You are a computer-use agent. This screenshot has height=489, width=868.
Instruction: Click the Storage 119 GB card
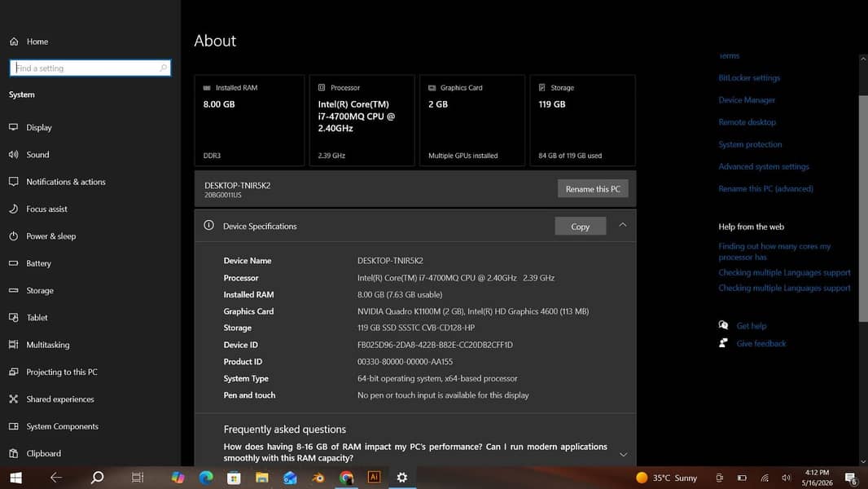[582, 120]
